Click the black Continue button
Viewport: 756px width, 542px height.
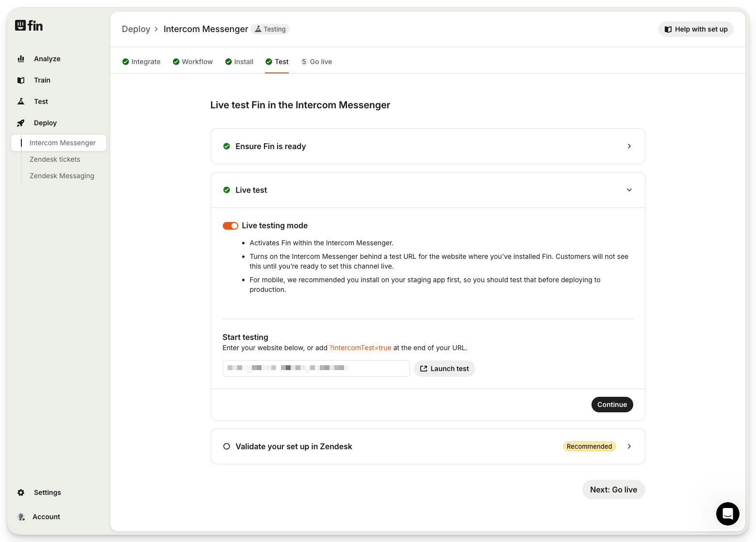(612, 405)
